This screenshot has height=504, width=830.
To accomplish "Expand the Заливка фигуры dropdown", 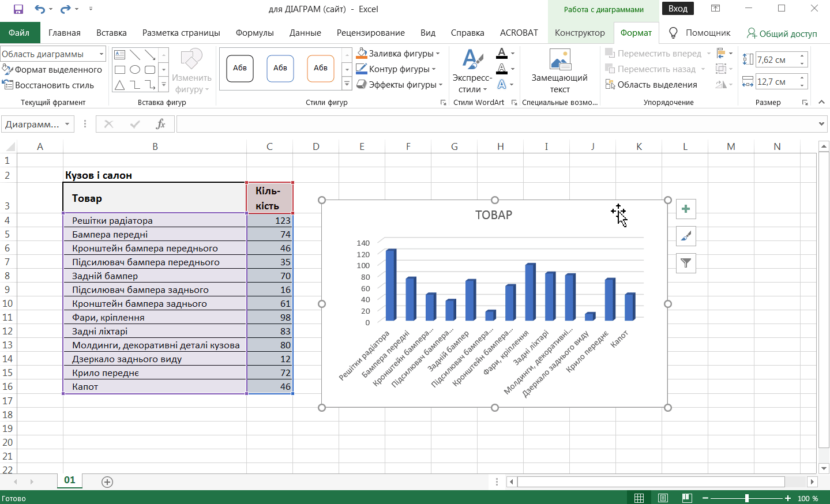I will 438,54.
